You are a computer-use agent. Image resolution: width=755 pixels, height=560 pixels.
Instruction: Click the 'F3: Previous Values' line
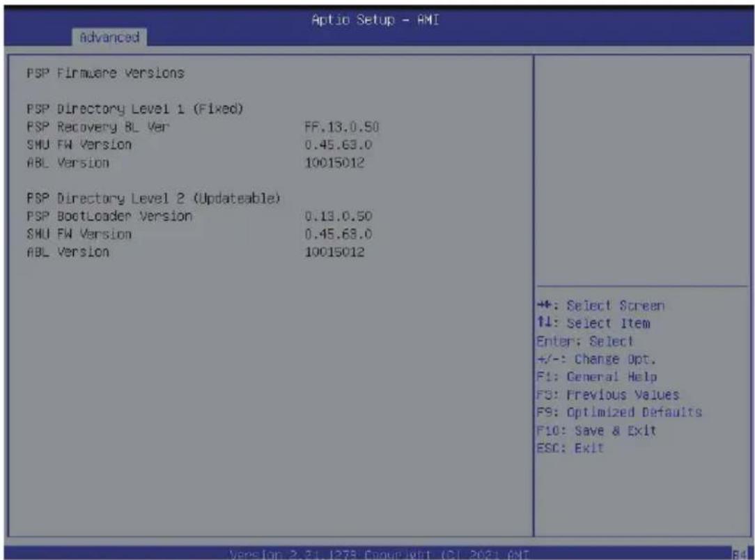607,395
